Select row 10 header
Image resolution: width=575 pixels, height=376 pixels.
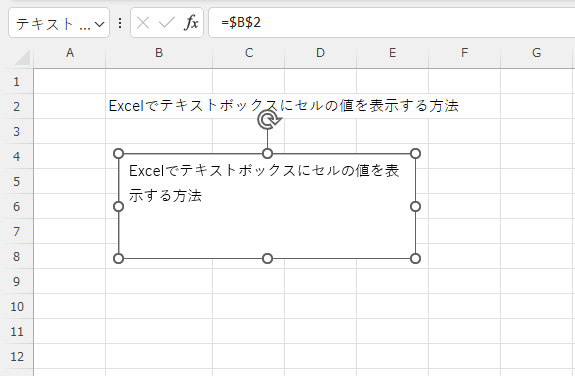tap(17, 306)
